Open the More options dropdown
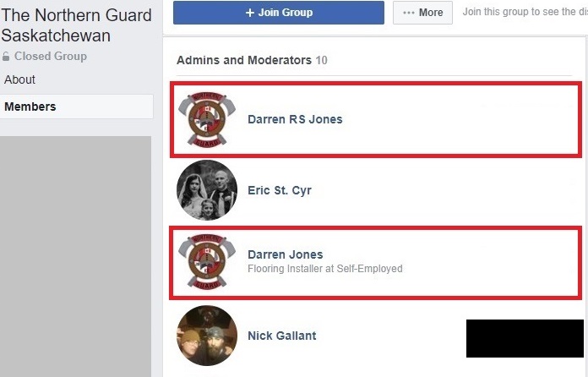Viewport: 588px width, 377px height. click(422, 13)
